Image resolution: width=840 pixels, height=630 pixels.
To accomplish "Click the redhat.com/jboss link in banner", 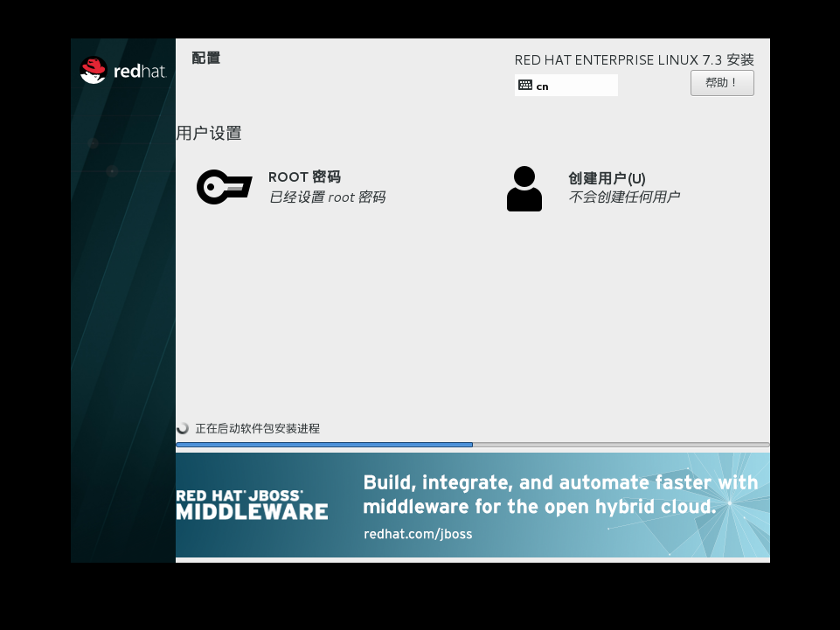I will point(418,534).
